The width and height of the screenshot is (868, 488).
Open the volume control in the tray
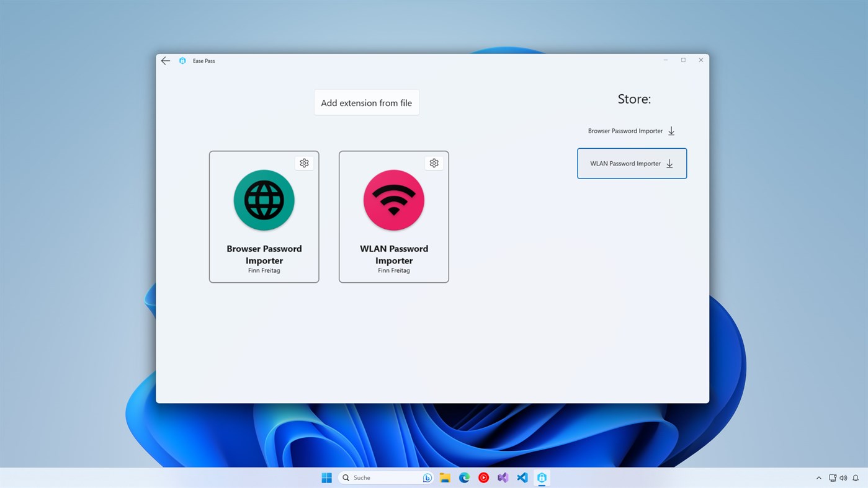[843, 477]
